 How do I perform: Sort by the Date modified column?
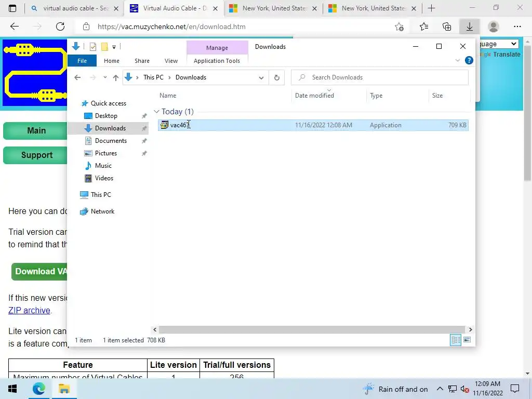click(314, 96)
